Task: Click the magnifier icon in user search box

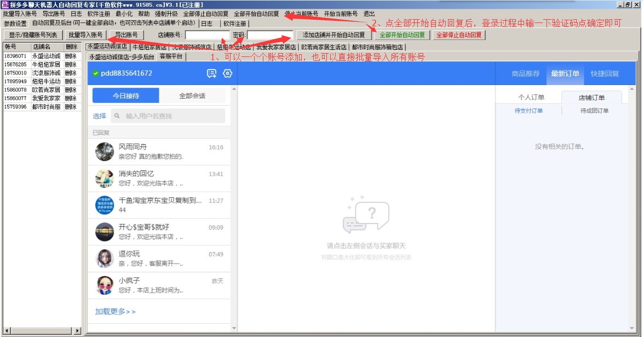Action: [116, 116]
